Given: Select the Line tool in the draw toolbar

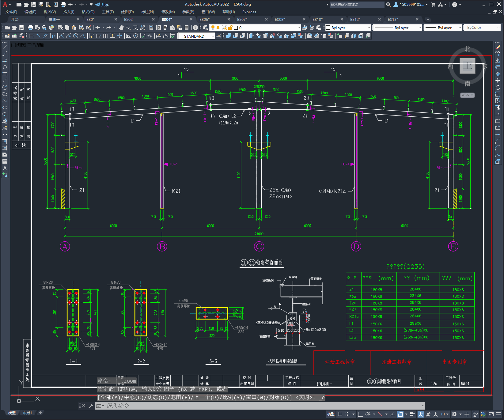Looking at the screenshot, I should pyautogui.click(x=5, y=47).
